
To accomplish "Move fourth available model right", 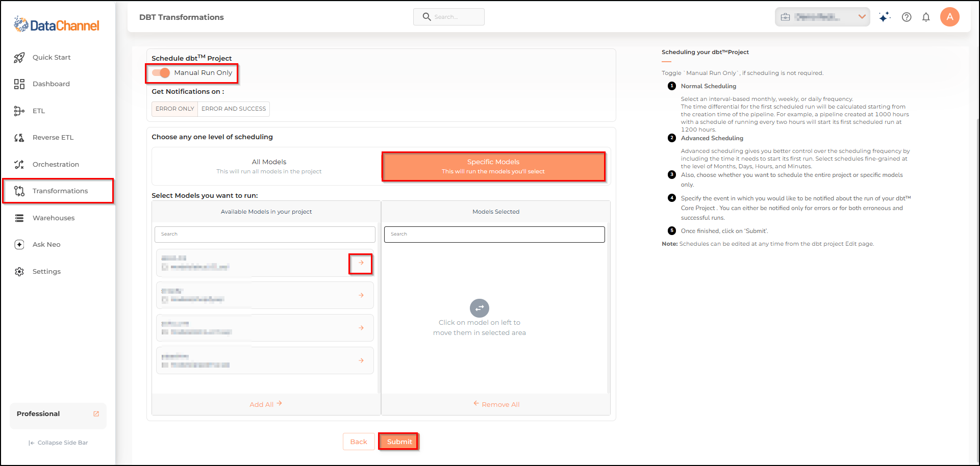I will [361, 361].
